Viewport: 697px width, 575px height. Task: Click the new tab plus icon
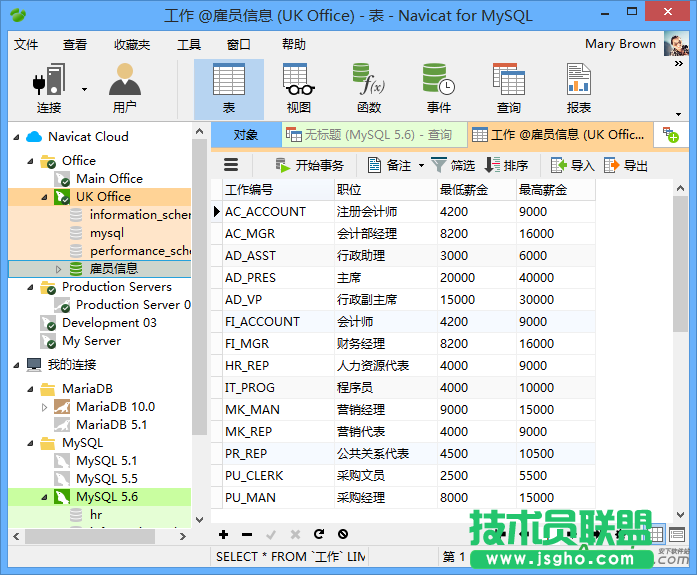click(x=670, y=135)
